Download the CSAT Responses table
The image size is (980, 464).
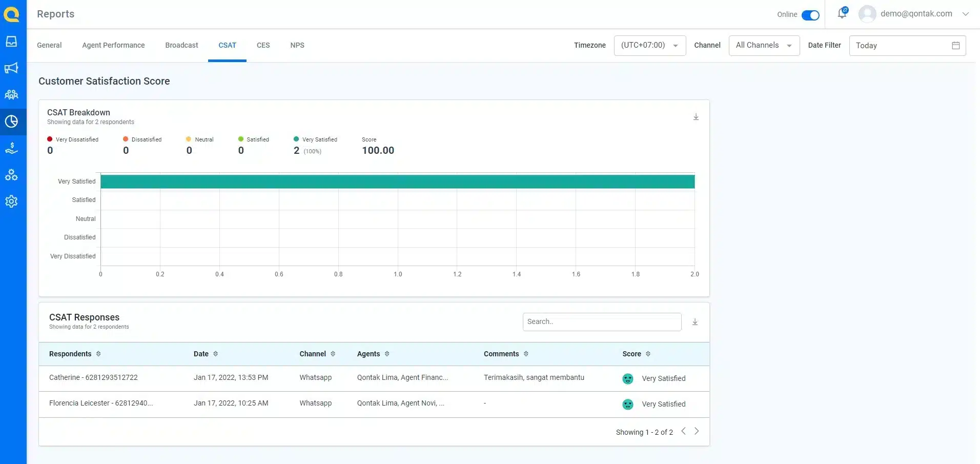coord(695,322)
